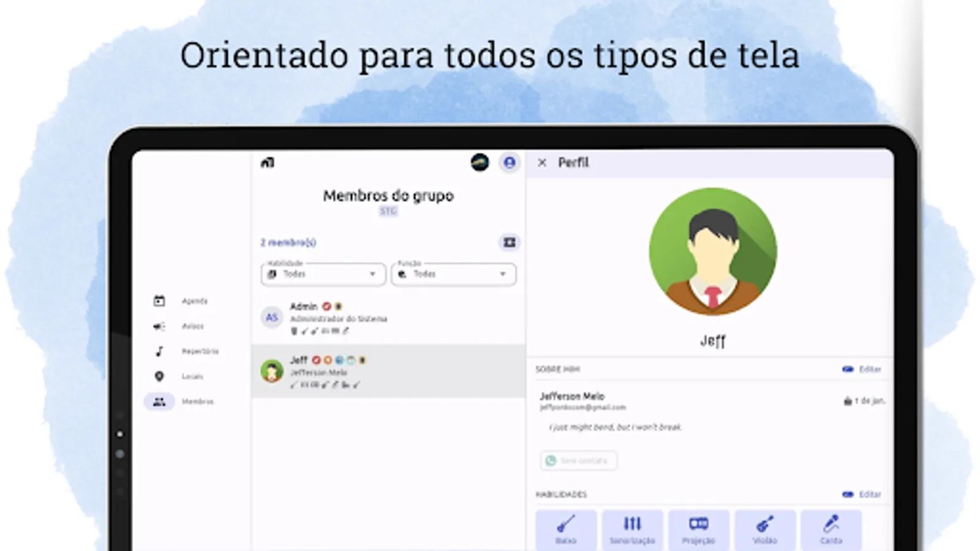Click the arrow of the Função dropdown

tap(503, 274)
